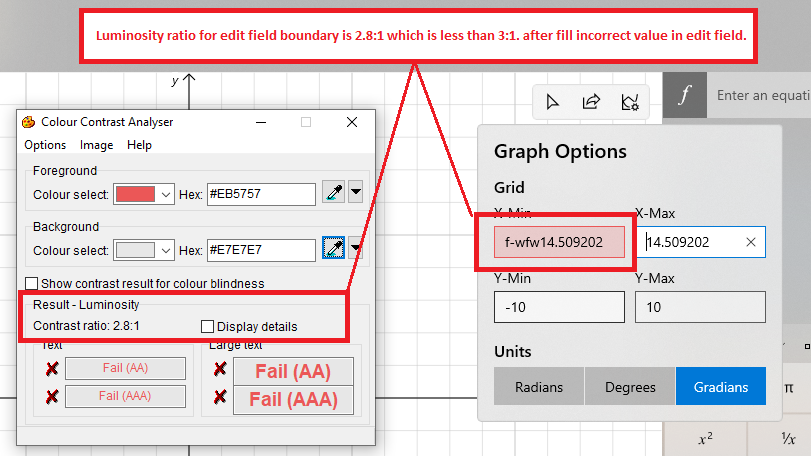Click the text Fail (AA) result
The image size is (811, 456).
click(x=125, y=368)
